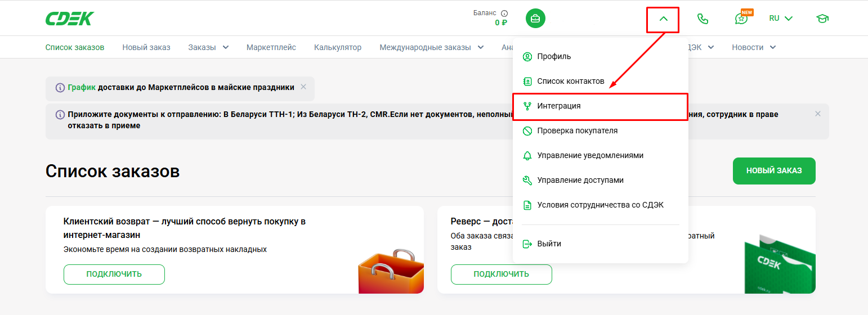The height and width of the screenshot is (315, 868).
Task: Close the Беларуси documents notice
Action: (x=818, y=114)
